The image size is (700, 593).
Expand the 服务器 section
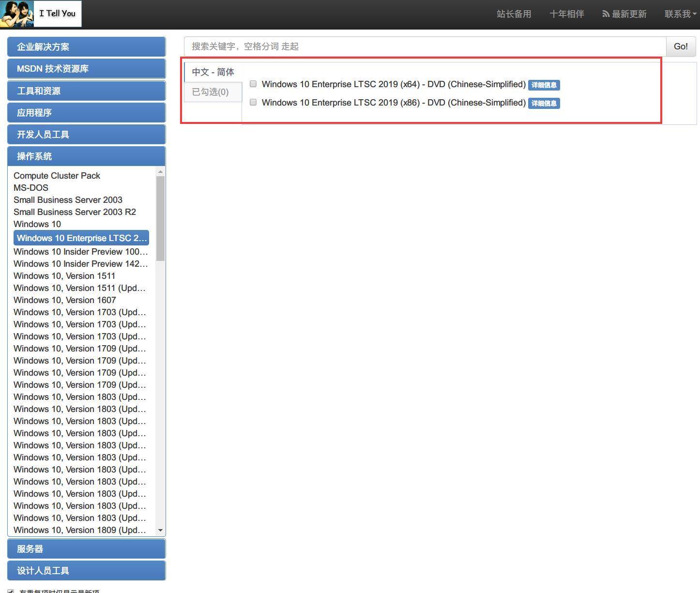click(86, 549)
